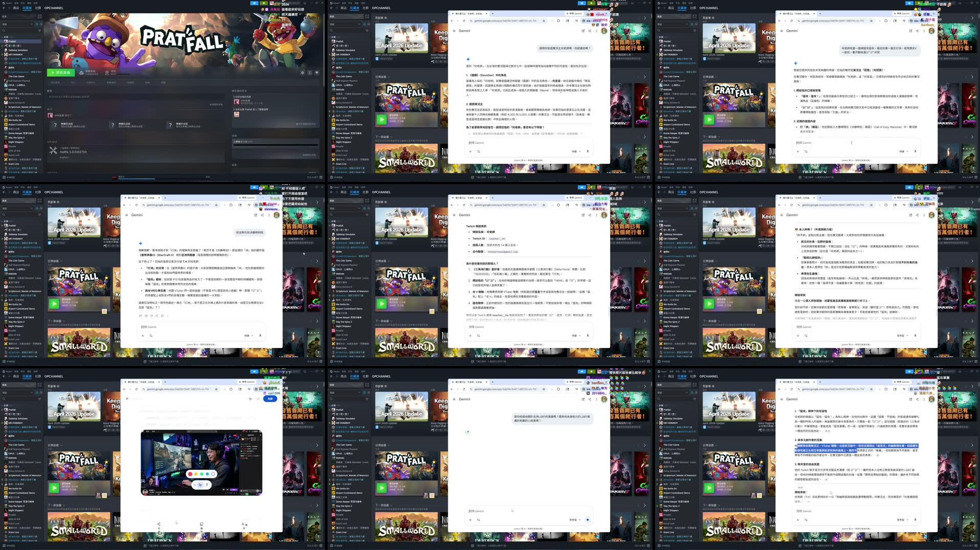This screenshot has height=550, width=980.
Task: Pick blue annotation color swatch, bottom-left frame
Action: 207,474
